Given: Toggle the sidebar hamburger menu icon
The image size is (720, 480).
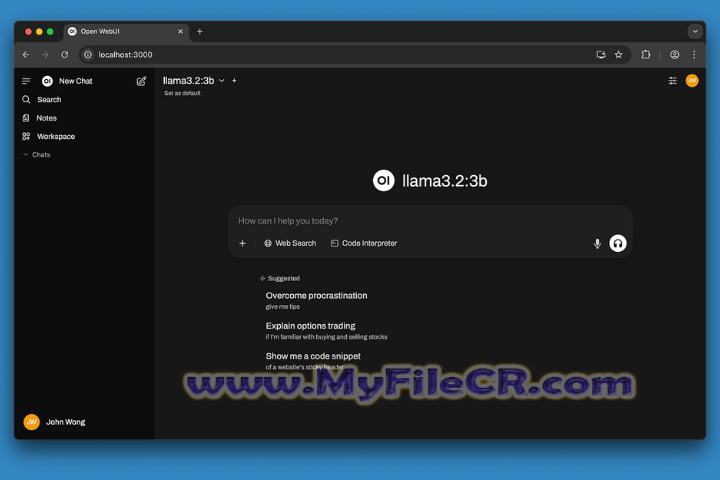Looking at the screenshot, I should [26, 81].
